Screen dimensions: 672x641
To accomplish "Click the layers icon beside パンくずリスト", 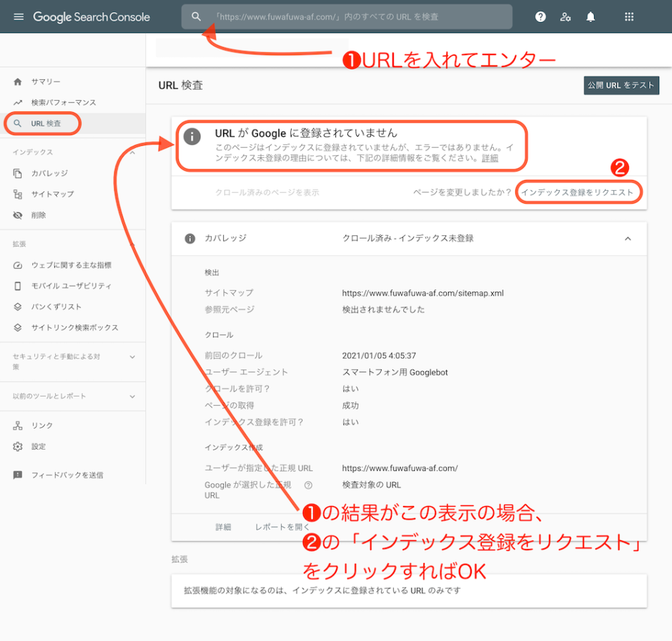I will coord(18,307).
